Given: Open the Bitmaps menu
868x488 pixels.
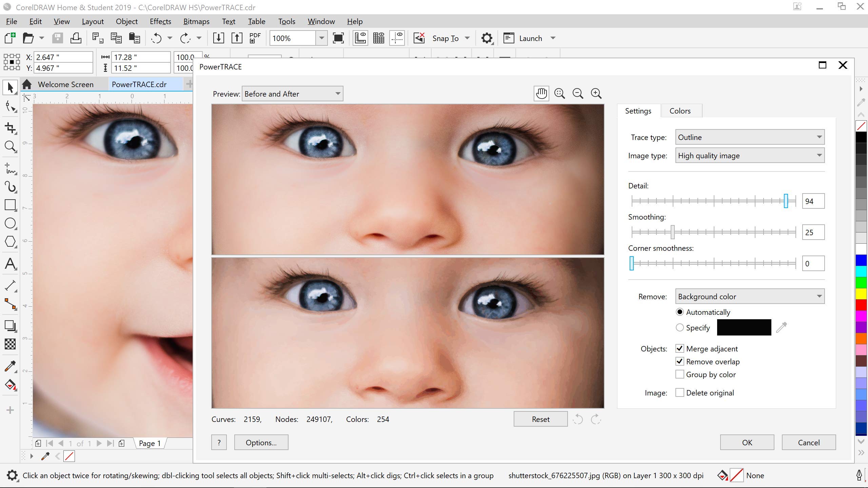Looking at the screenshot, I should tap(196, 21).
